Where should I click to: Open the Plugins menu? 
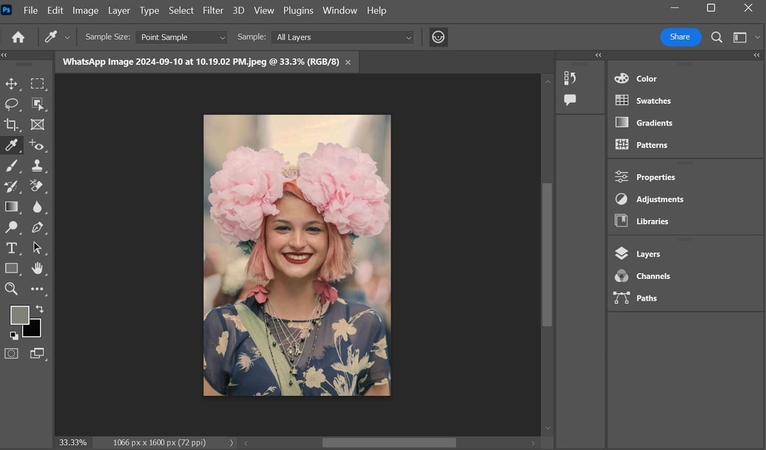click(x=298, y=10)
